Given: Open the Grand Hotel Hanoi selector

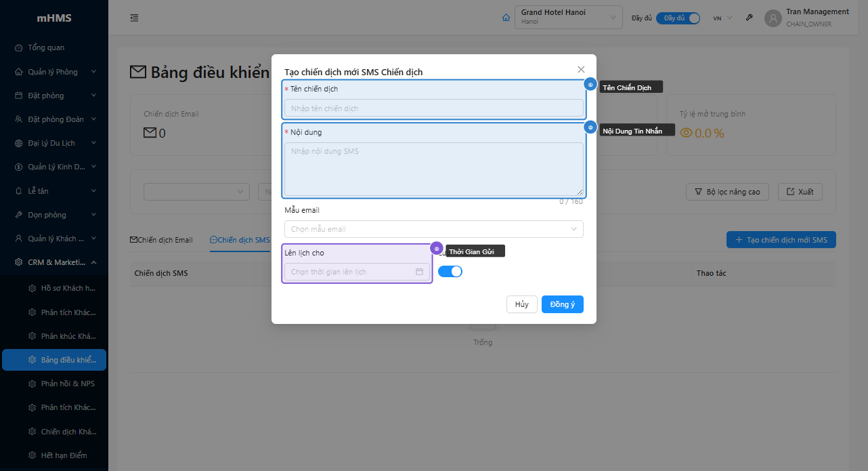Looking at the screenshot, I should tap(568, 18).
